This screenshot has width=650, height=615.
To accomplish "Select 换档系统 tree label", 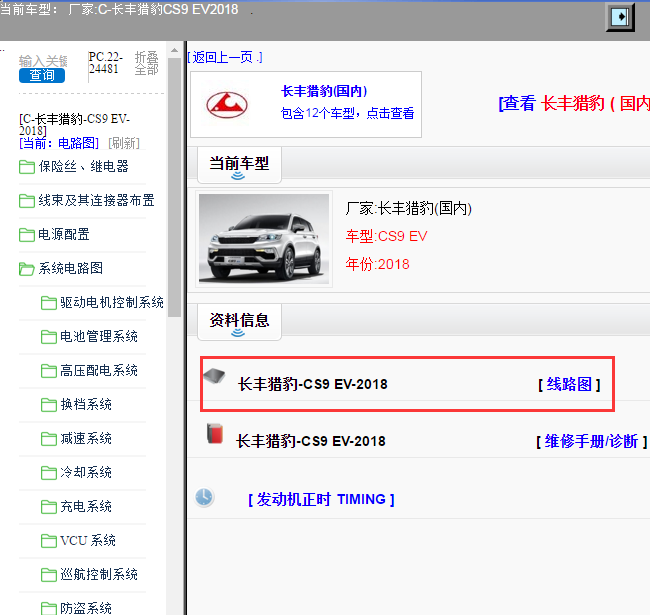I will [x=86, y=404].
